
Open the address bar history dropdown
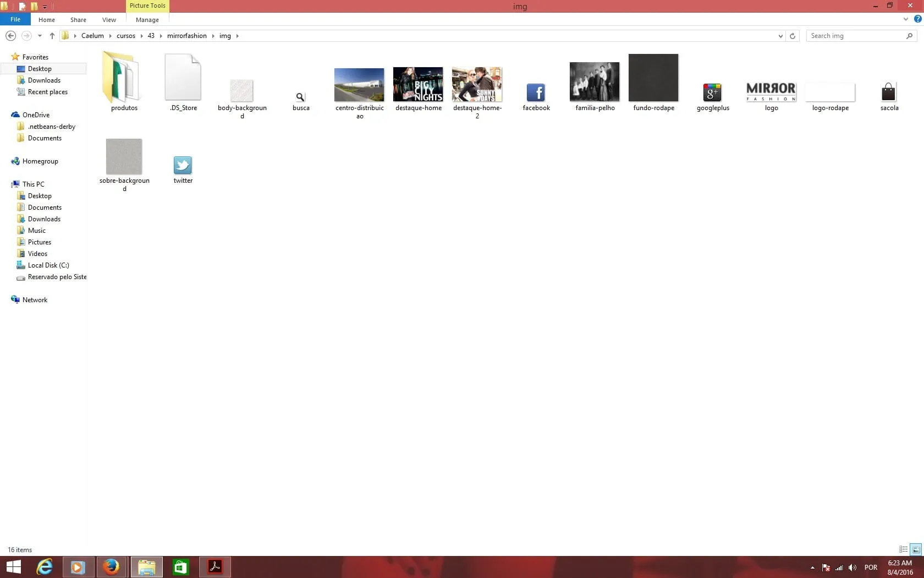click(x=780, y=36)
